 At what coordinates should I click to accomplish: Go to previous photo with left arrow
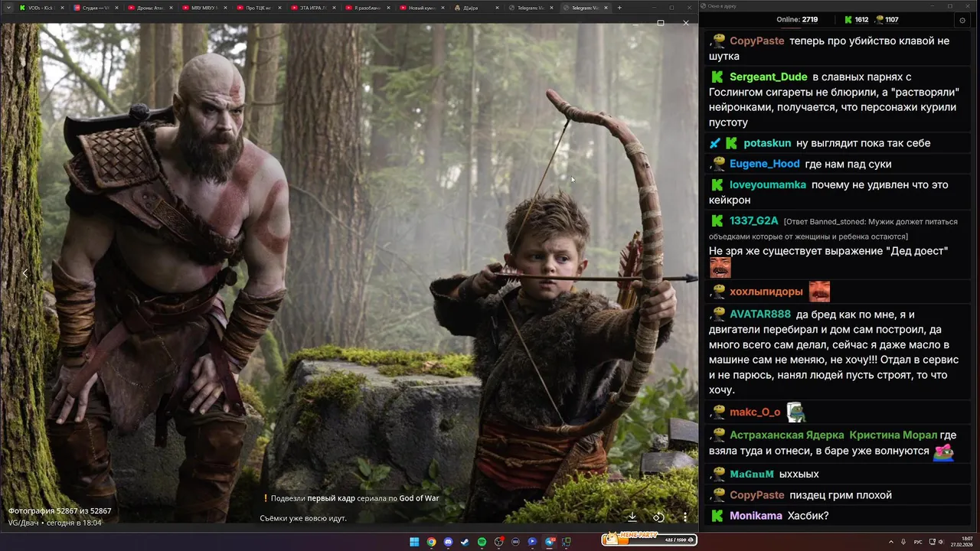point(24,273)
